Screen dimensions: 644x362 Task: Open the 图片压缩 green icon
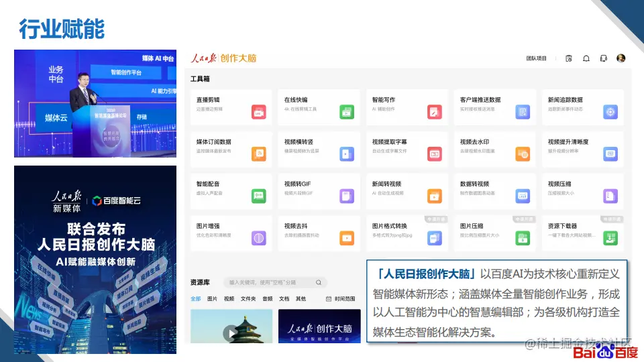tap(523, 238)
